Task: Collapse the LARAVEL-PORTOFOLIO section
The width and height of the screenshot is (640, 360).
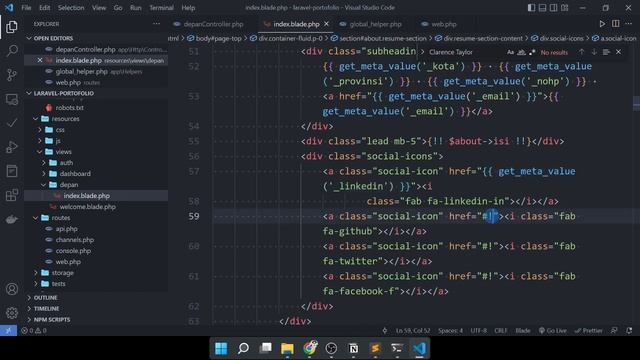Action: coord(29,93)
